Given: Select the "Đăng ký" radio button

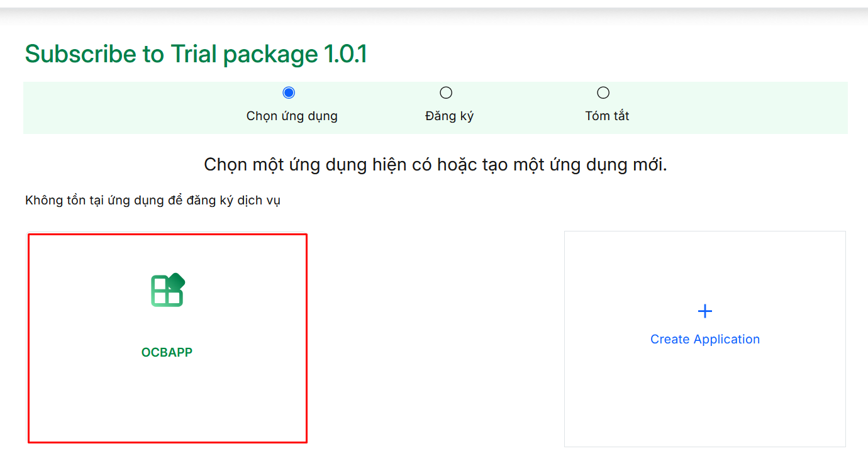Looking at the screenshot, I should [x=446, y=93].
